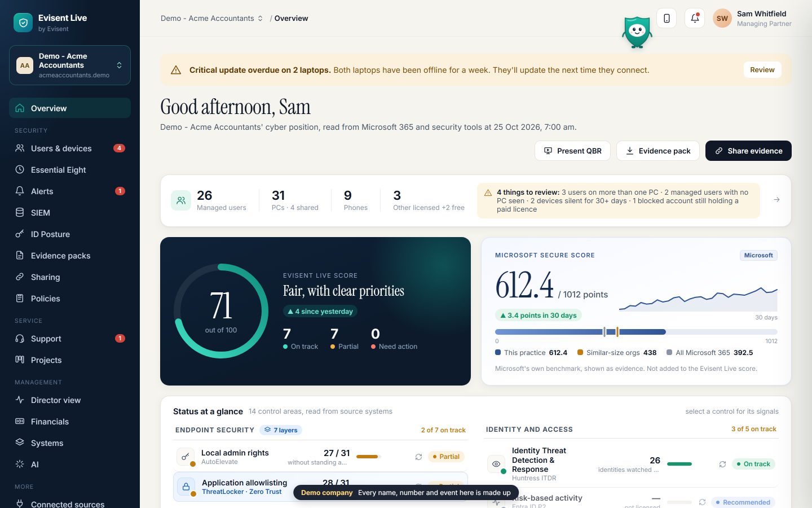Screen dimensions: 812x508
Task: Click the Local admin rights progress bar
Action: (369, 457)
